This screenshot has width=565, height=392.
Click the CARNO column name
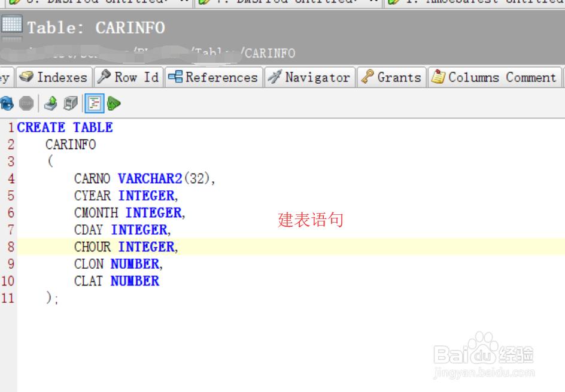[92, 178]
